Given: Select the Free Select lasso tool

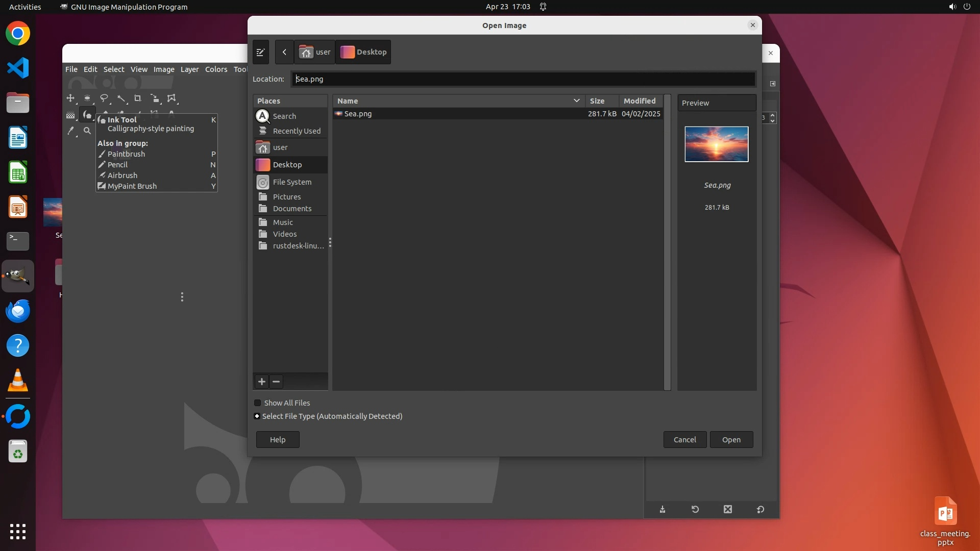Looking at the screenshot, I should 104,98.
